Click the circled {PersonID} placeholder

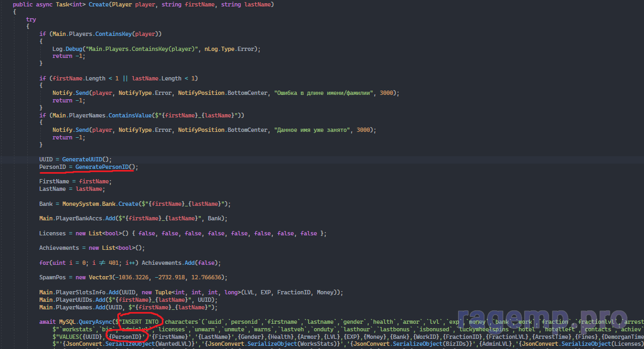click(125, 336)
